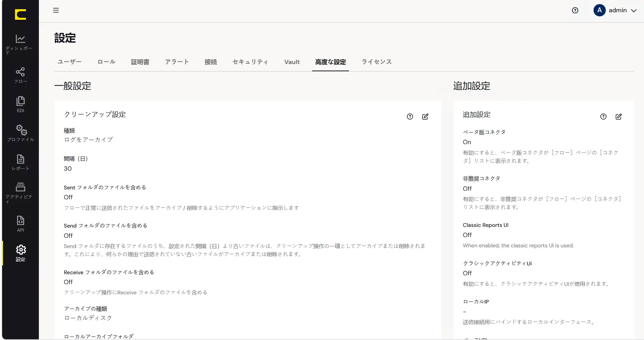
Task: Click the ベータ版コネクタ label
Action: (484, 132)
